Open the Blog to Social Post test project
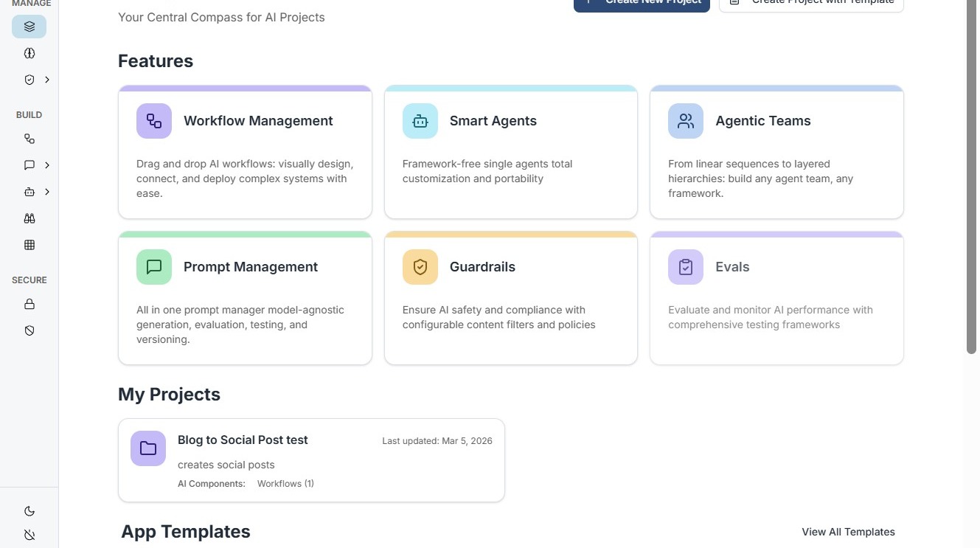The height and width of the screenshot is (548, 980). tap(311, 460)
